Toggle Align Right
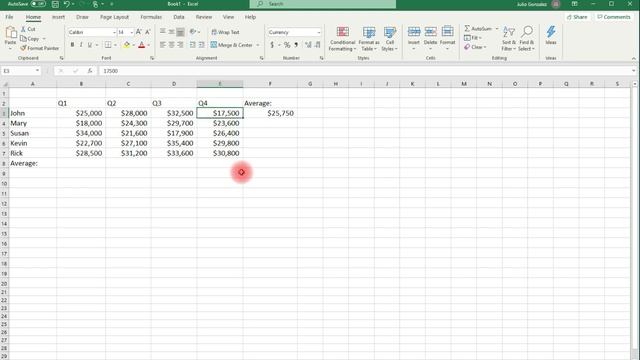The height and width of the screenshot is (360, 640). (x=180, y=45)
